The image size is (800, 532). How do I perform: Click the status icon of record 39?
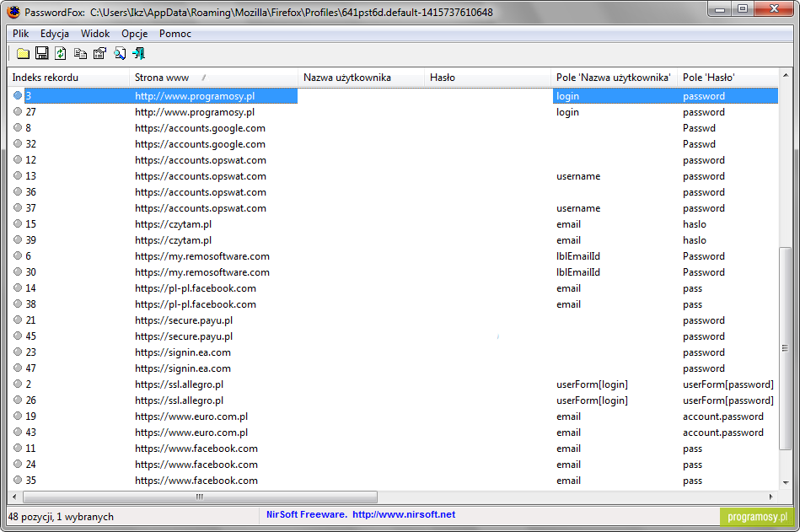coord(18,239)
